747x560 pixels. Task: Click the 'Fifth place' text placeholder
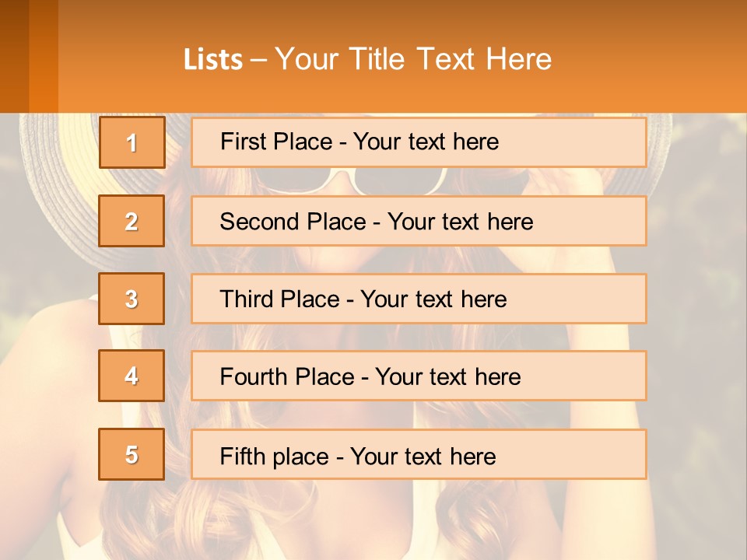tap(419, 455)
